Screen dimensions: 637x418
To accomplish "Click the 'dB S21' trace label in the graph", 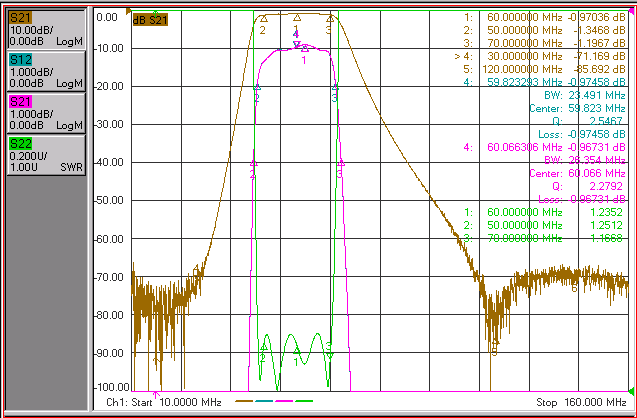I will point(150,19).
